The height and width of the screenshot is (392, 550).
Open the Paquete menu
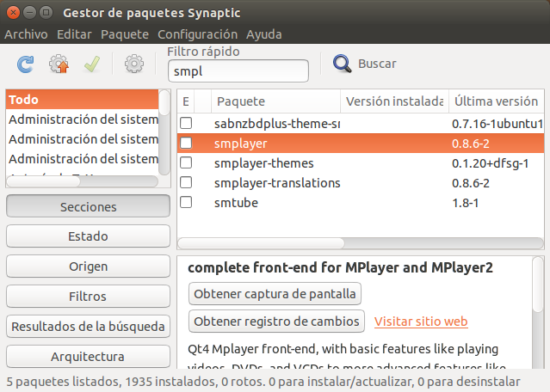pos(125,34)
